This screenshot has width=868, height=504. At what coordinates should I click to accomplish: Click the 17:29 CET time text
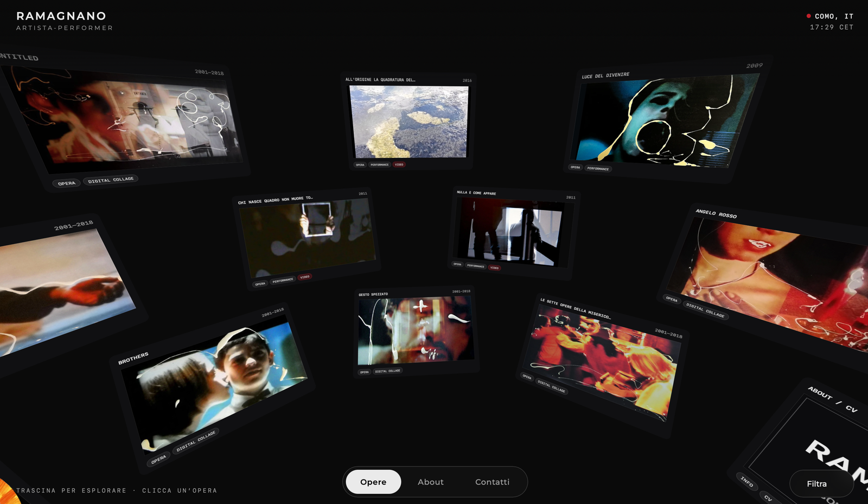pos(832,27)
